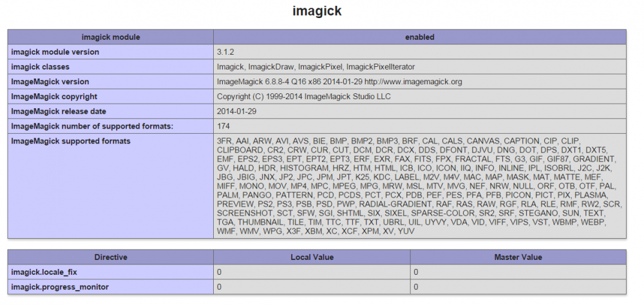This screenshot has width=644, height=305.
Task: Click the 'Master Value' column header
Action: [x=518, y=257]
